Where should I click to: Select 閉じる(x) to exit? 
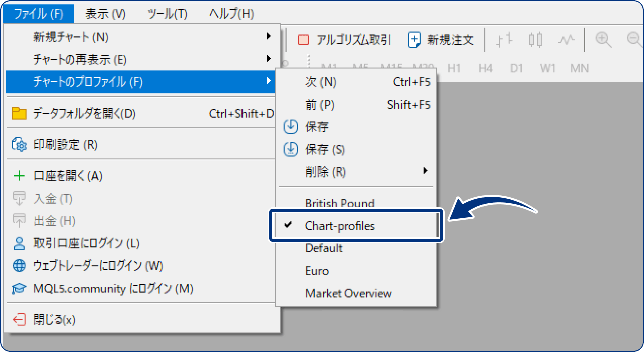pyautogui.click(x=141, y=319)
